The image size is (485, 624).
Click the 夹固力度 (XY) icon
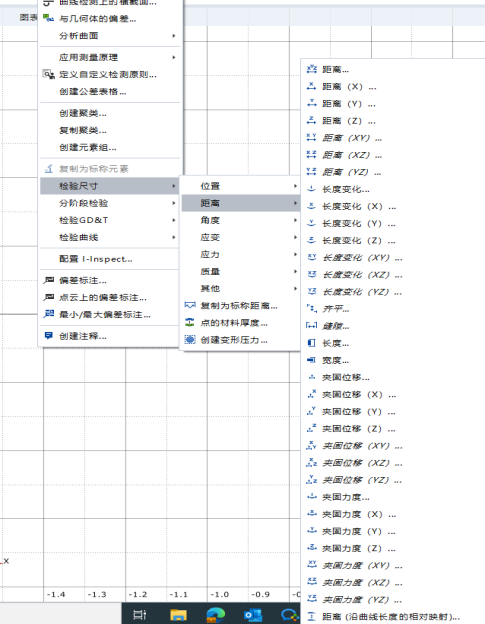(312, 566)
